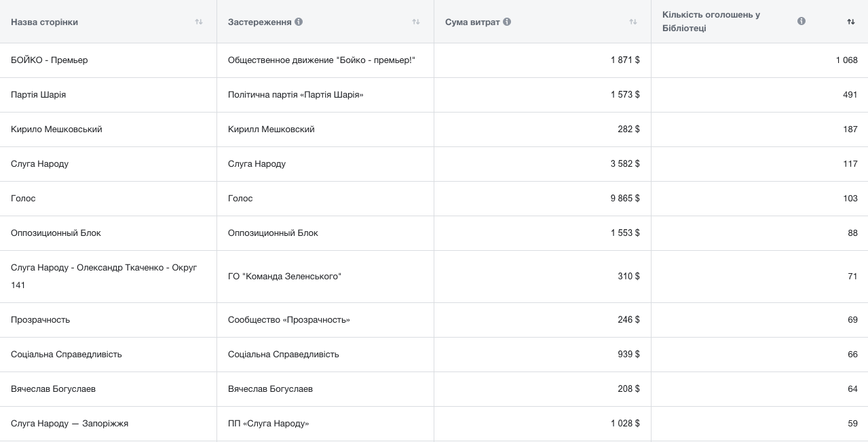Sort by number of ads arrows
This screenshot has width=868, height=442.
pyautogui.click(x=850, y=22)
